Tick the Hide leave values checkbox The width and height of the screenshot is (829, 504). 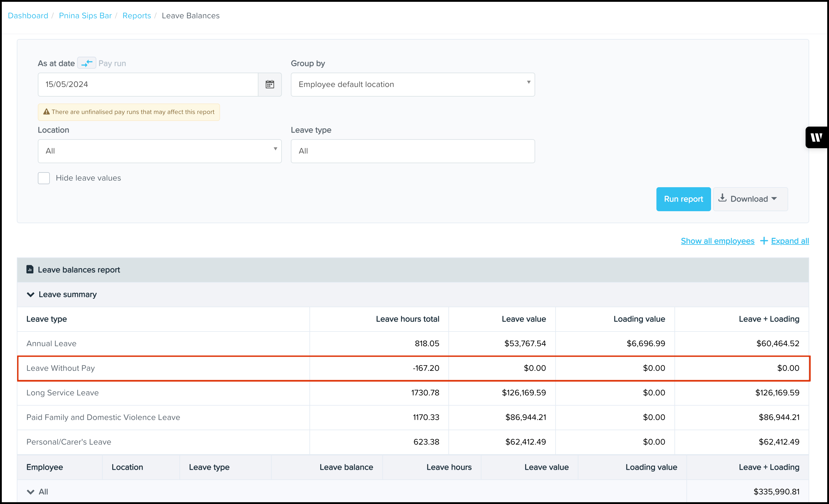[44, 178]
